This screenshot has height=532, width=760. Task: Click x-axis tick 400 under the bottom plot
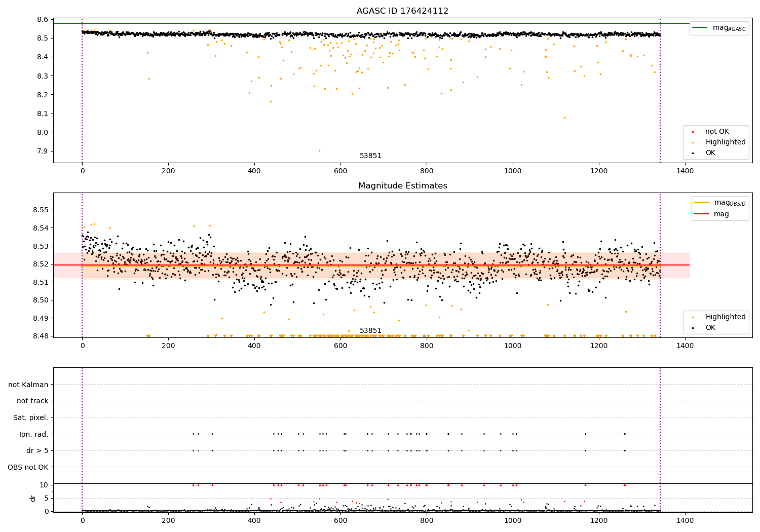[x=254, y=521]
